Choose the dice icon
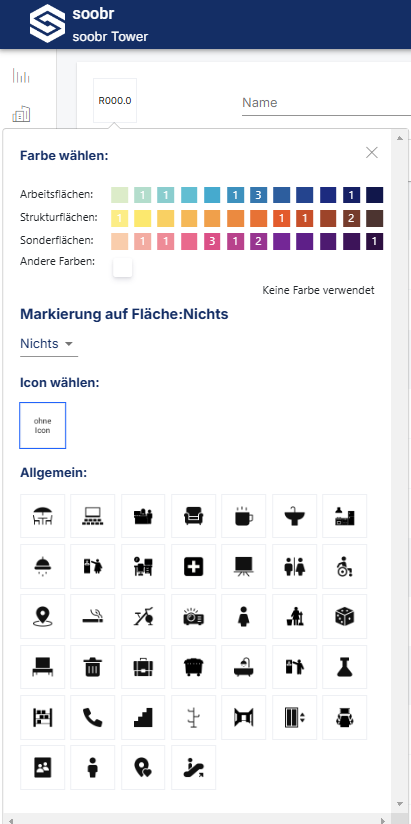 pos(345,617)
